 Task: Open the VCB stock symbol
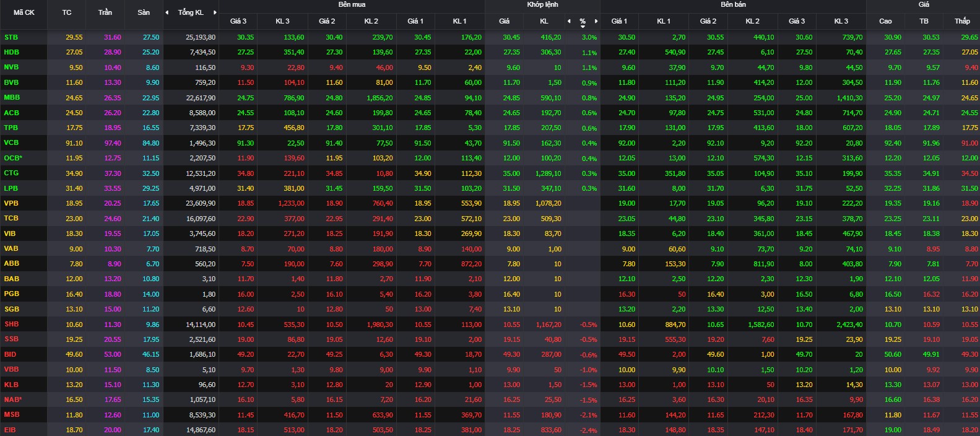pyautogui.click(x=12, y=142)
